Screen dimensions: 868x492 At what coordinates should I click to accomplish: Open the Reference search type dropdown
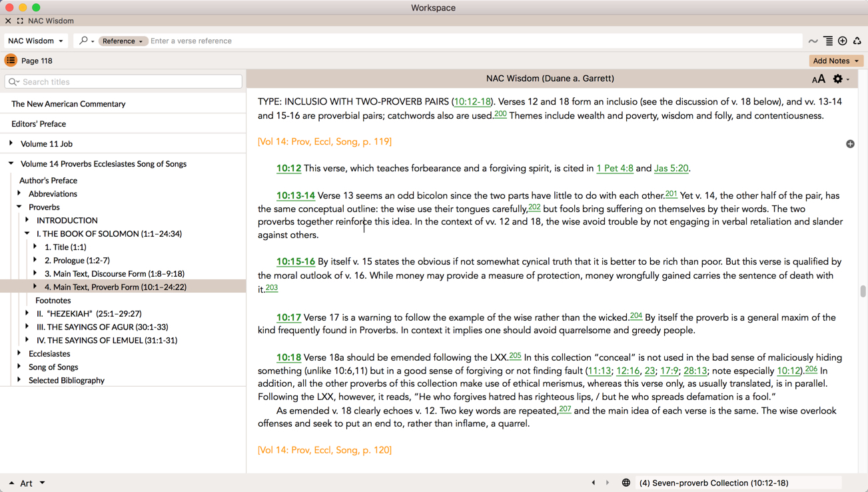point(123,41)
